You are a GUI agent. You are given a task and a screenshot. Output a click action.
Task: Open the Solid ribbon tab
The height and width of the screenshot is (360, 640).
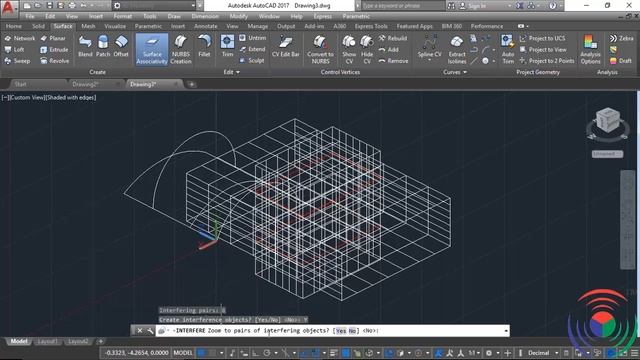[x=38, y=26]
